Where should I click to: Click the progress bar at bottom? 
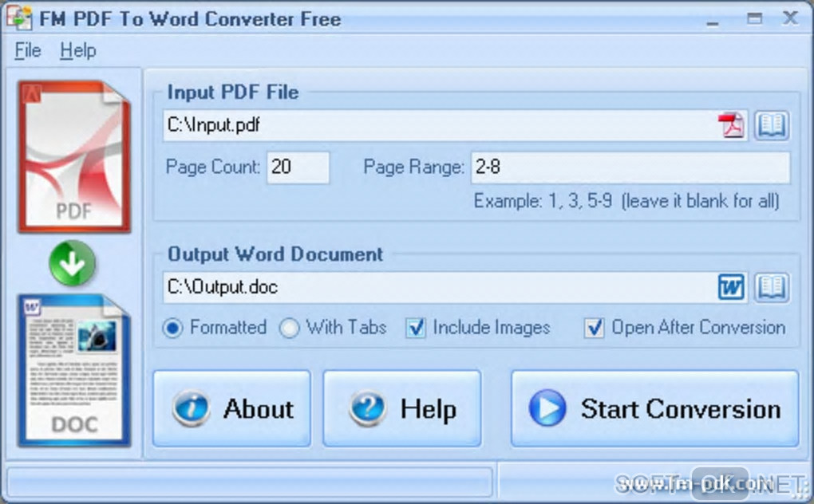point(250,482)
